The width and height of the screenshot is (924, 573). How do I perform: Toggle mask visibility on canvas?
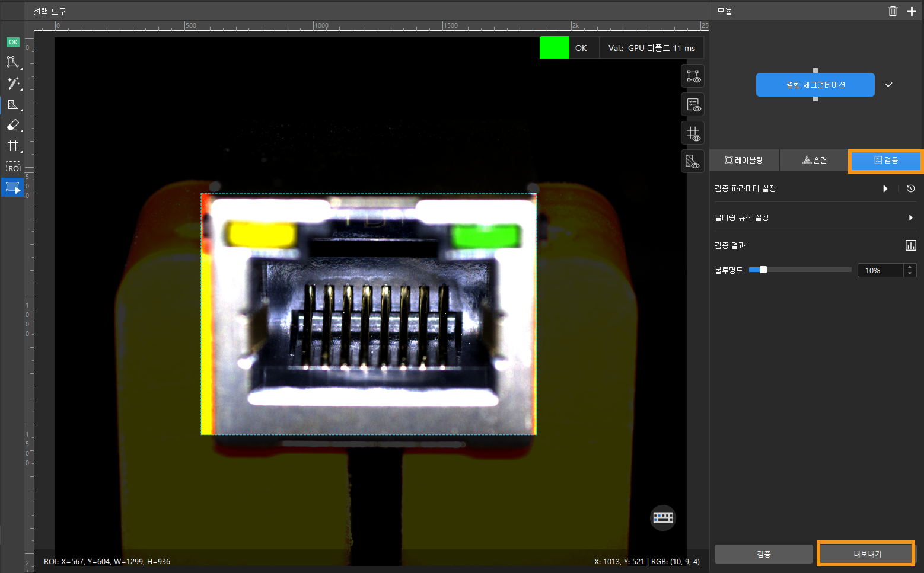click(x=693, y=161)
